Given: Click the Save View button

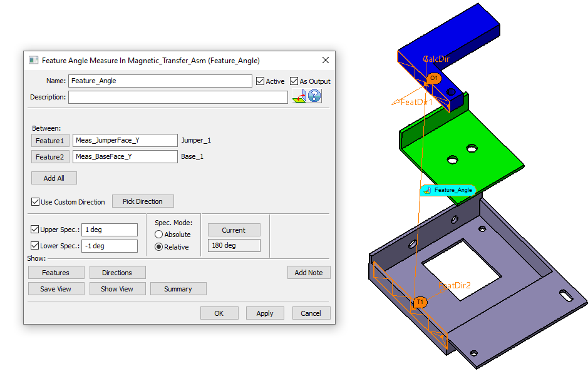Looking at the screenshot, I should (56, 289).
